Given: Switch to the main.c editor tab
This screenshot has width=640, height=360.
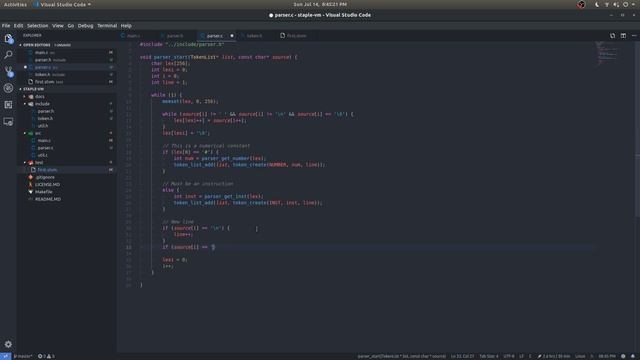Looking at the screenshot, I should [x=137, y=36].
